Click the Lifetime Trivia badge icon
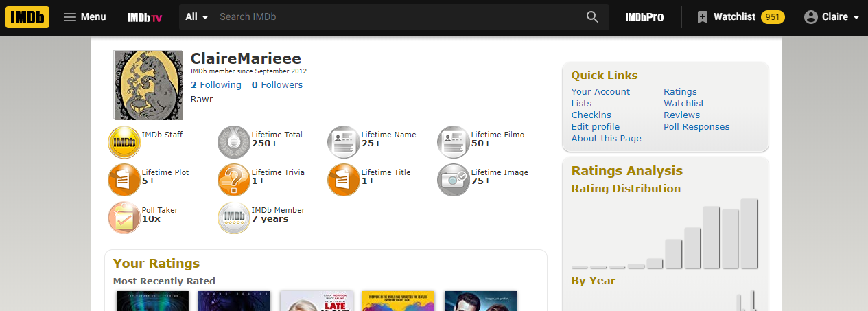This screenshot has height=311, width=868. (234, 180)
